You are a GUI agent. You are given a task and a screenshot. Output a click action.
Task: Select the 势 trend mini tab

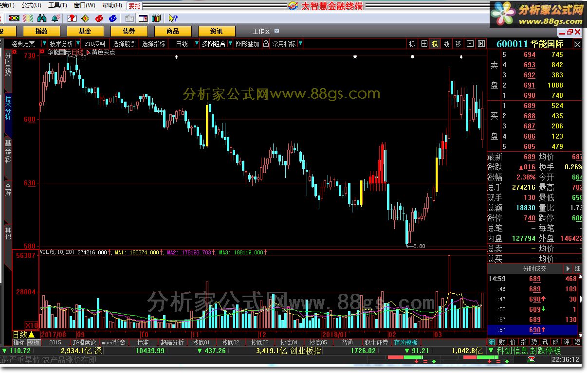click(534, 342)
